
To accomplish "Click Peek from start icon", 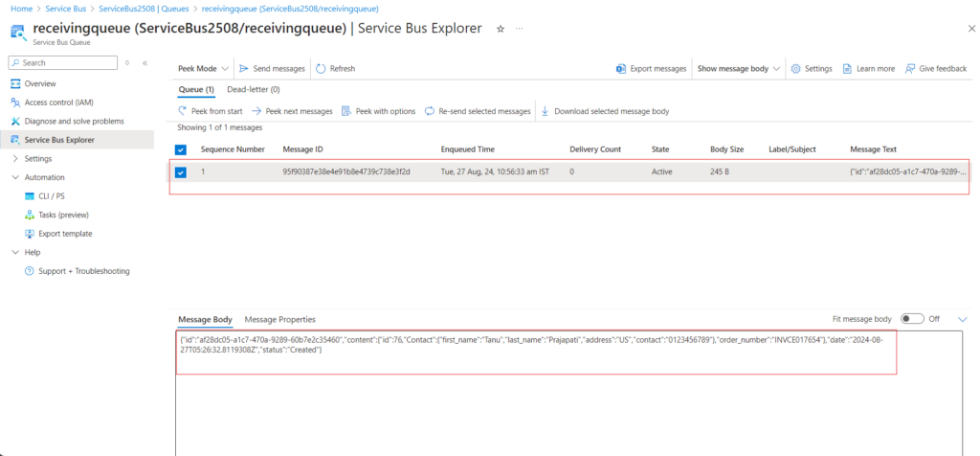I will click(x=183, y=111).
